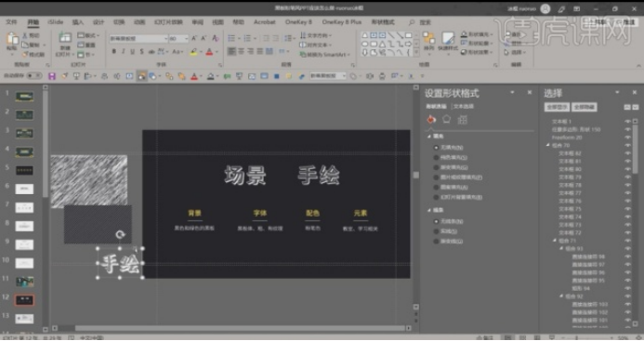Viewport: 644px width, 341px height.
Task: Select the oval shape in shapes gallery
Action: pyautogui.click(x=364, y=44)
